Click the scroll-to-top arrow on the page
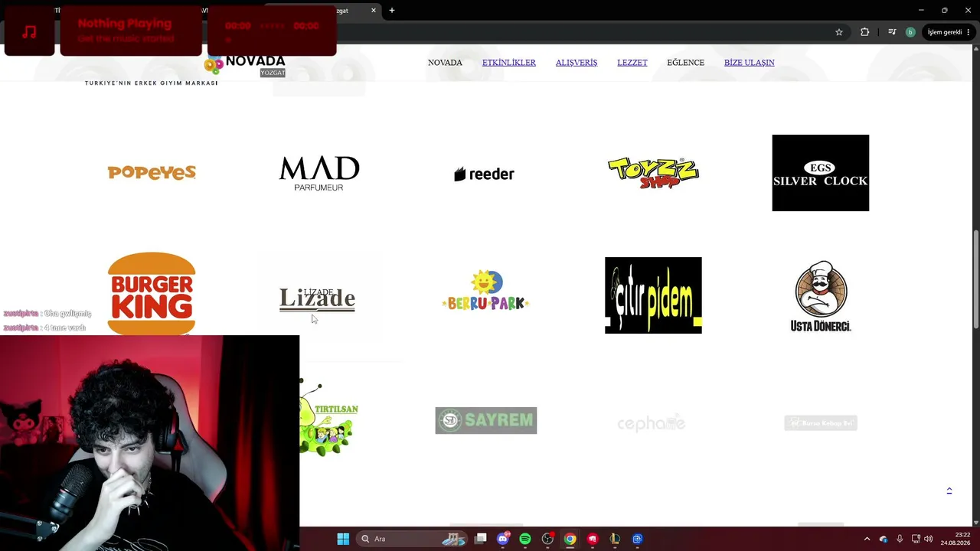 (x=949, y=491)
